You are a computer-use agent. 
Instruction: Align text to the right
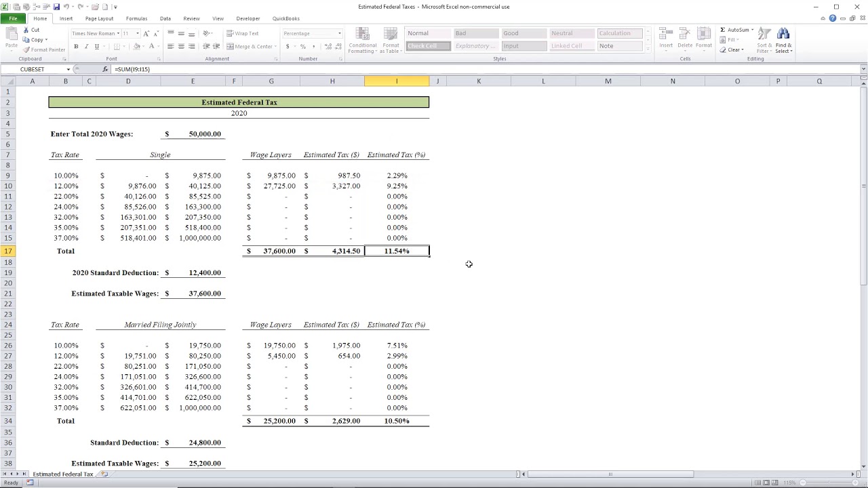192,46
